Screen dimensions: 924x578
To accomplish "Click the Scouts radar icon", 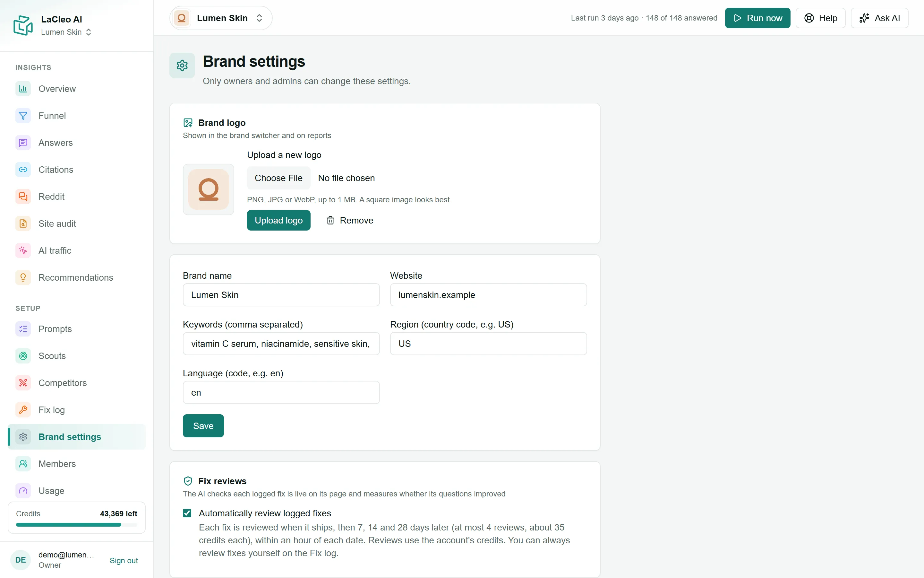I will pyautogui.click(x=23, y=356).
